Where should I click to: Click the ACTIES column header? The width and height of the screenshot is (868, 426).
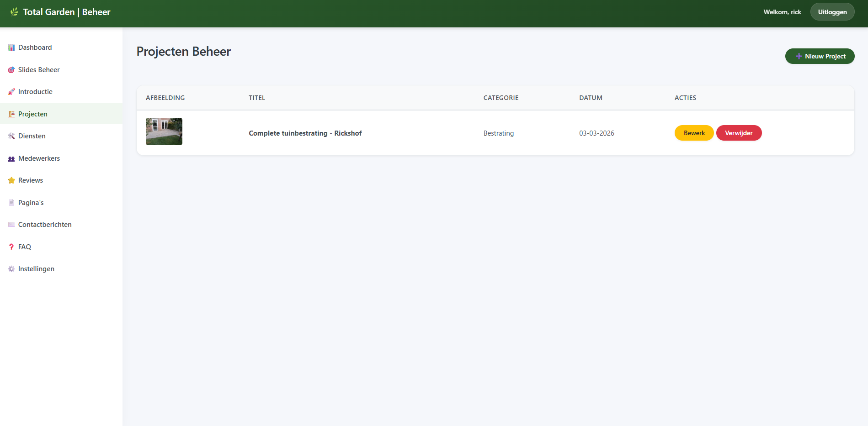[x=685, y=98]
